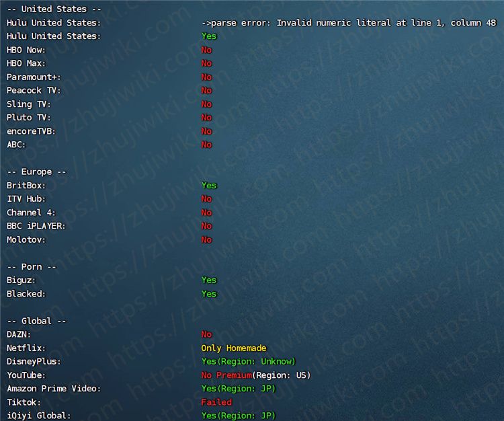Click the green Yes beside Blacked
Screen dimensions: 504x421
coord(209,294)
